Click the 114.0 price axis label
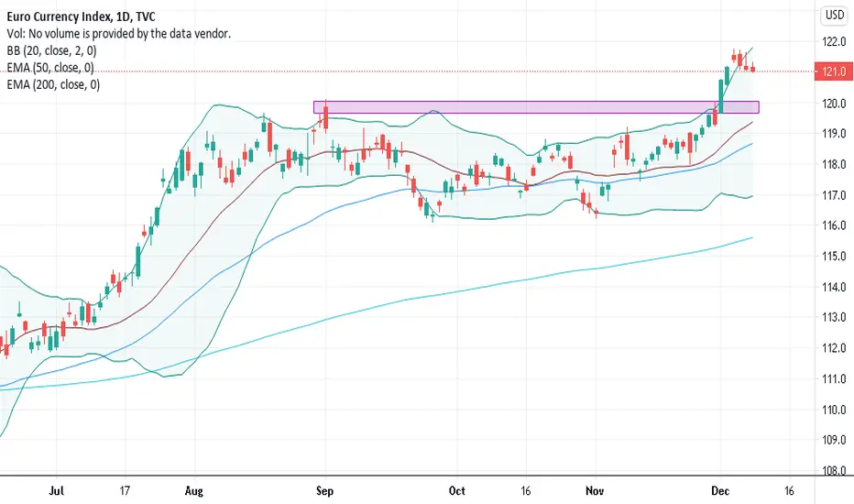Screen dimensions: 854x504 [834, 287]
